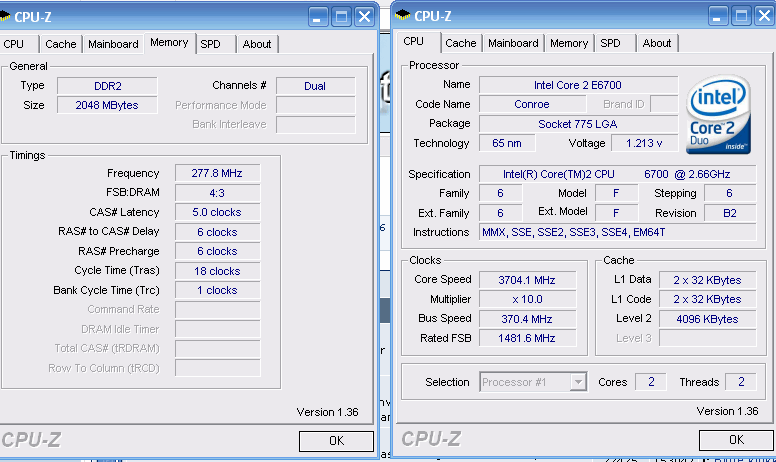
Task: Minimize the right CPU-Z window
Action: tap(717, 16)
